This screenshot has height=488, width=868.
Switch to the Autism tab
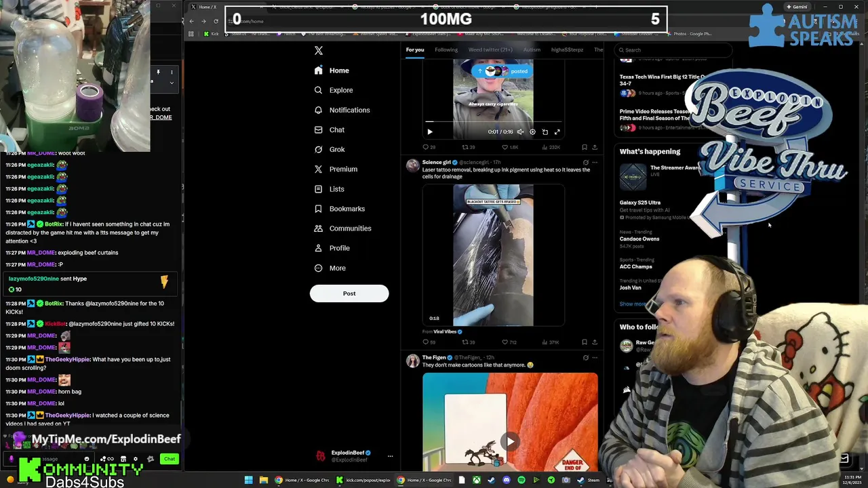click(532, 49)
